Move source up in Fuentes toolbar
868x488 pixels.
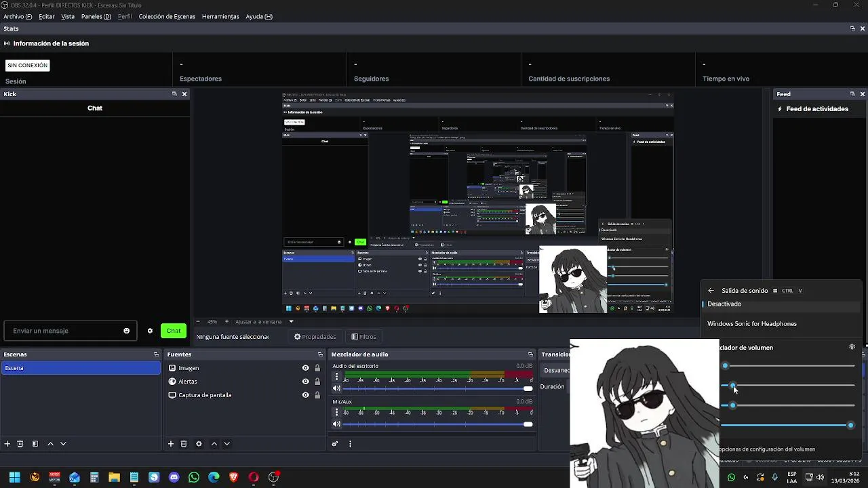(x=214, y=444)
